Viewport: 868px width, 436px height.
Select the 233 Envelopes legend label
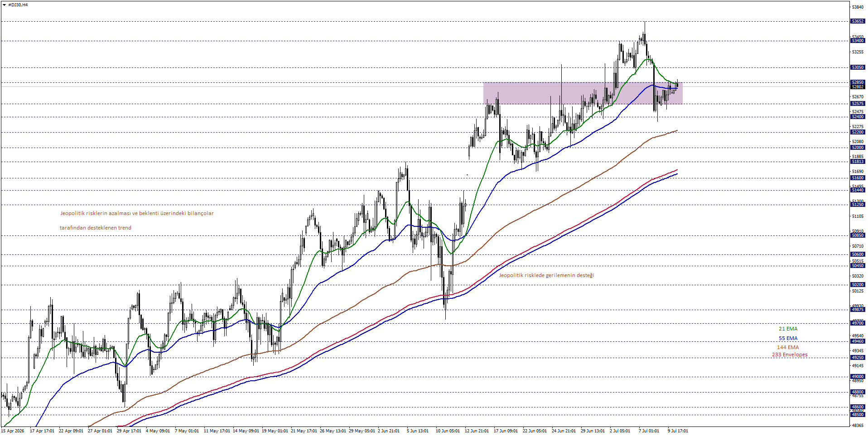click(790, 355)
